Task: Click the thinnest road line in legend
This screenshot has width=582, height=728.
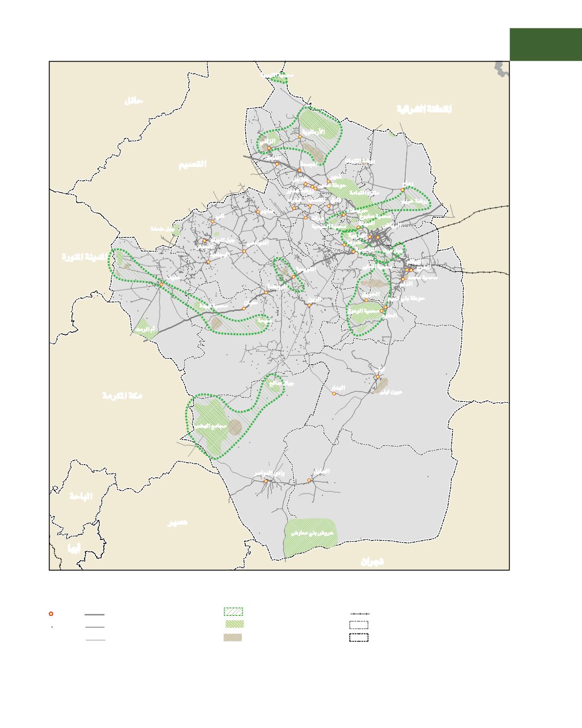Action: (94, 640)
